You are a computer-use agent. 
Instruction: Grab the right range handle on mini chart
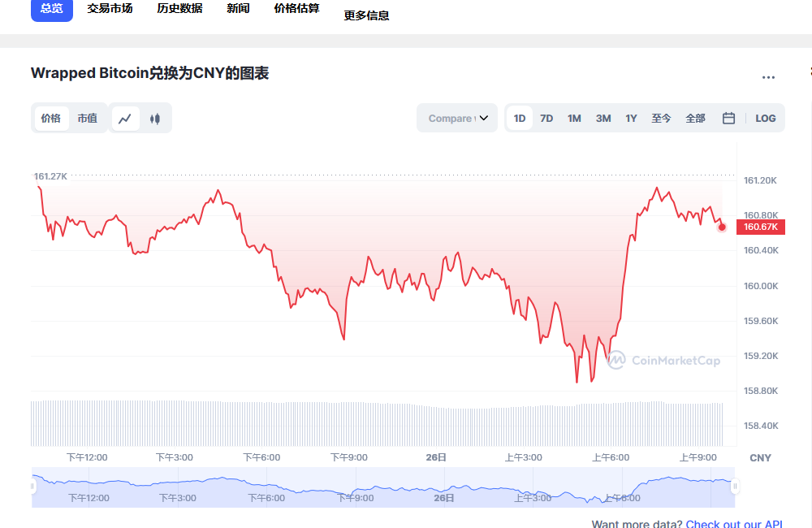[734, 487]
